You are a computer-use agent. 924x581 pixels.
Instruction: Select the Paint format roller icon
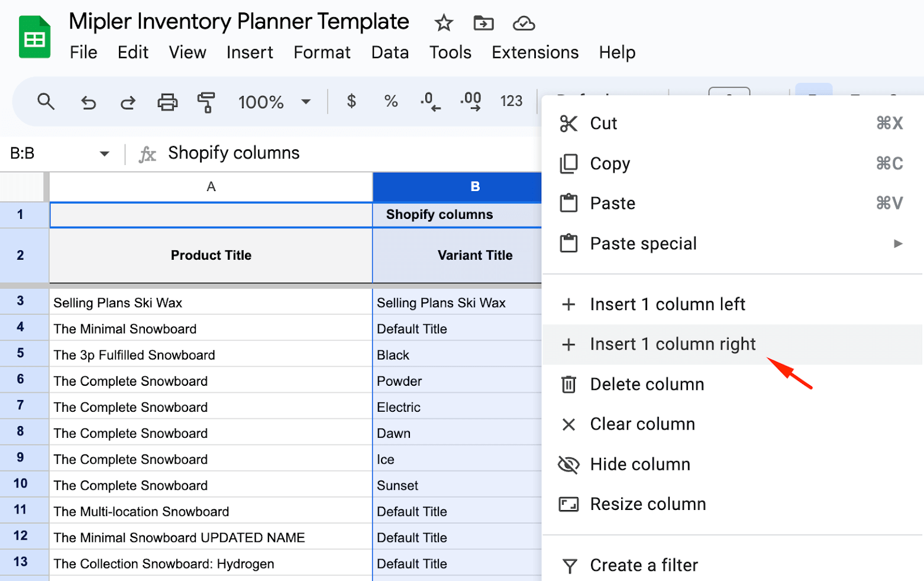[x=206, y=102]
